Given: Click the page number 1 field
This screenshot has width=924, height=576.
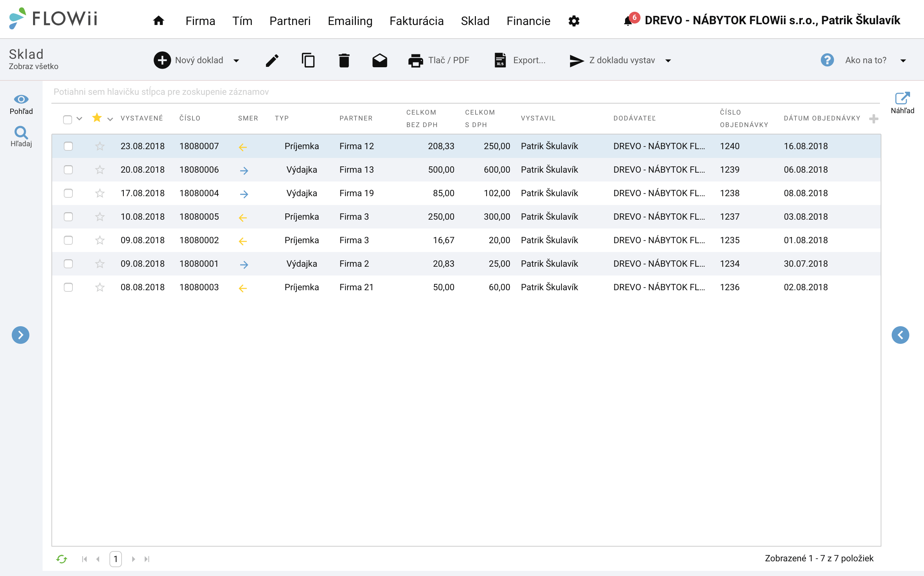Looking at the screenshot, I should (x=115, y=559).
